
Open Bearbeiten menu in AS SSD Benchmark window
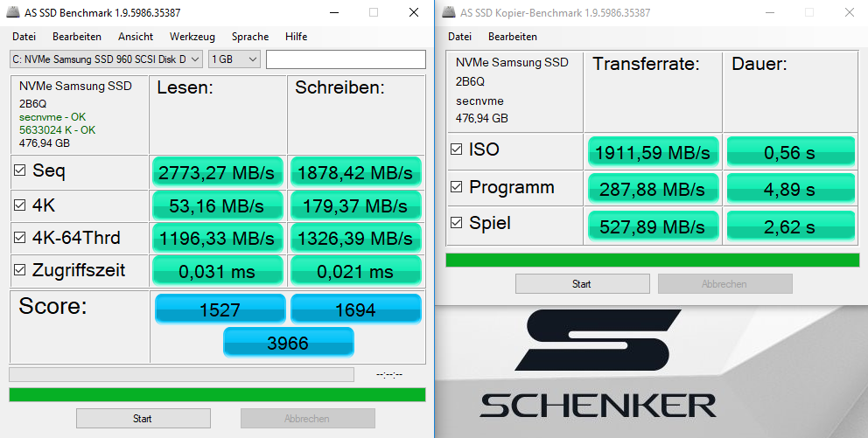(77, 37)
